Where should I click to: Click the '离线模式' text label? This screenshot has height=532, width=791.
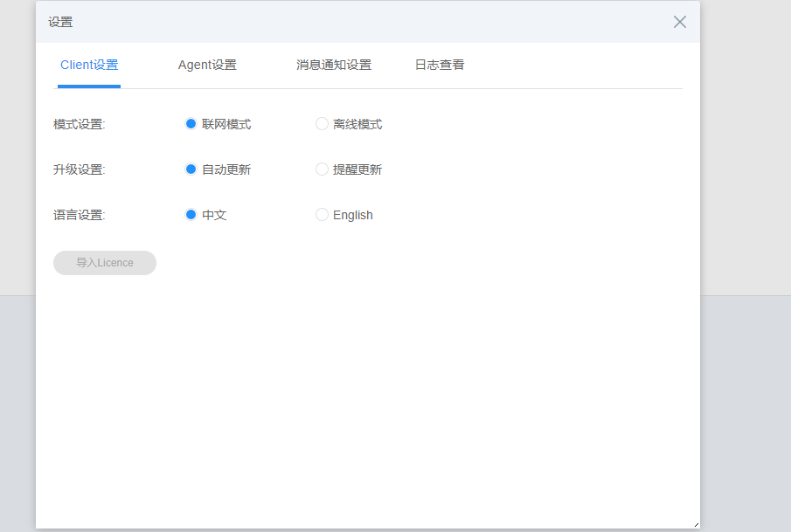(357, 124)
